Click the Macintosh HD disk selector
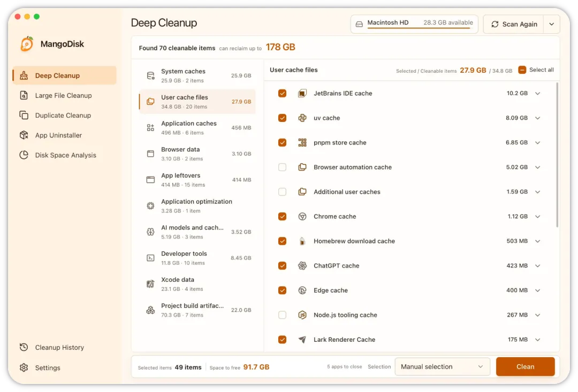Image resolution: width=578 pixels, height=392 pixels. pos(414,24)
